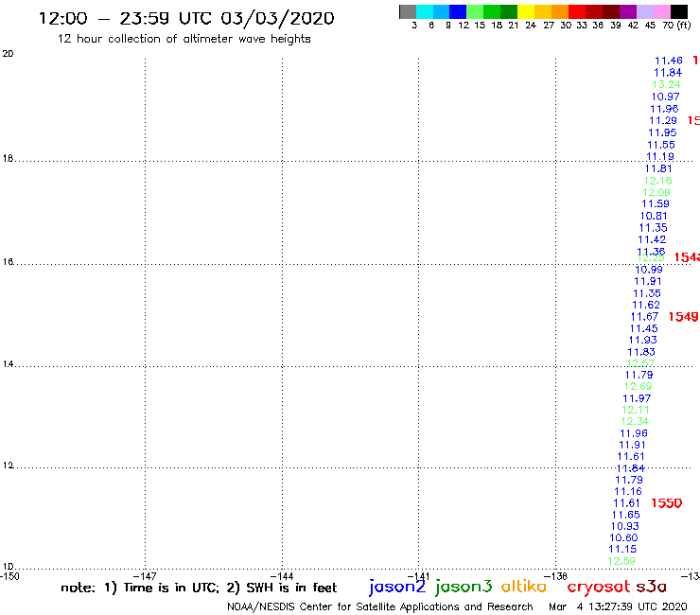This screenshot has width=700, height=615.
Task: Click the red time stamp 1549
Action: click(683, 317)
